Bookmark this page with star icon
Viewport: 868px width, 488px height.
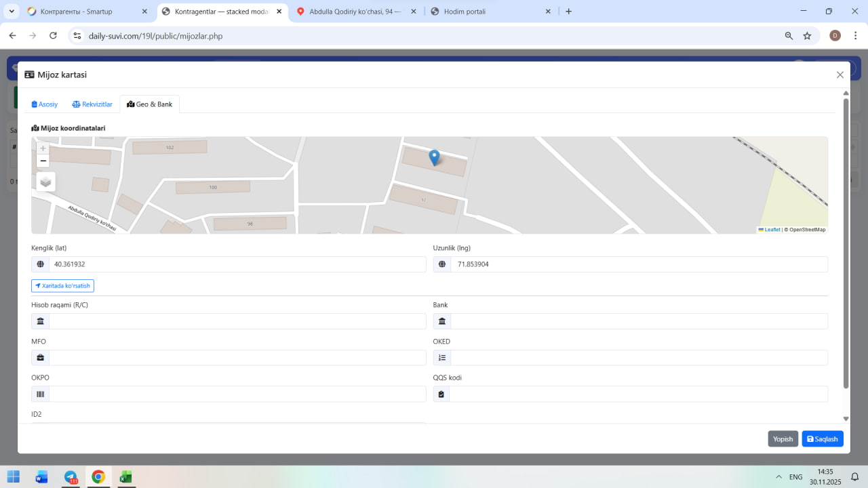807,36
